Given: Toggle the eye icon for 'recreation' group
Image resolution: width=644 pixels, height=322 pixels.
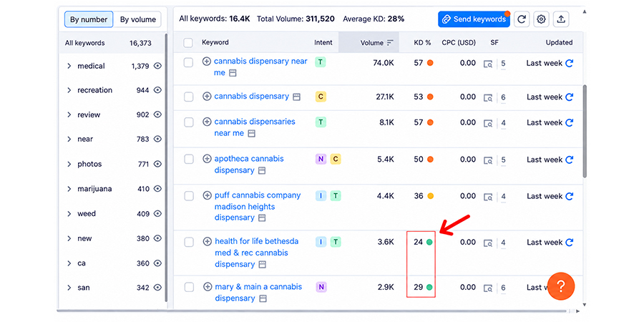Looking at the screenshot, I should pos(157,90).
